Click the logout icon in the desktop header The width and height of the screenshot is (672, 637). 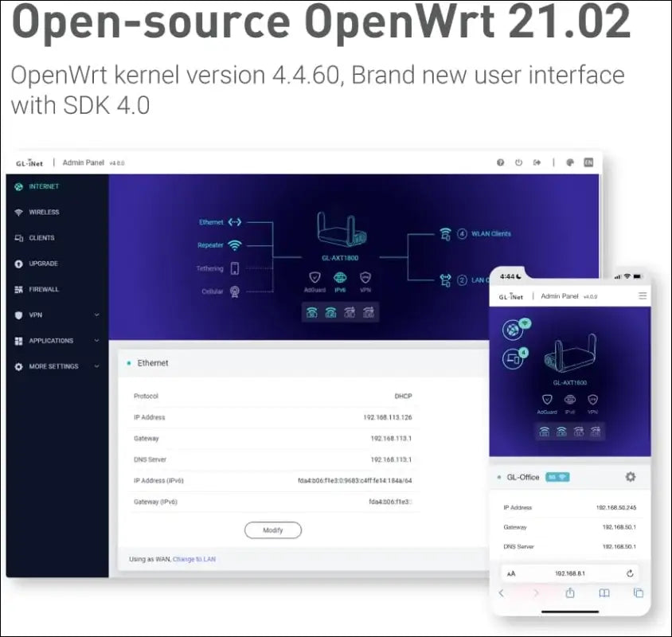(537, 162)
